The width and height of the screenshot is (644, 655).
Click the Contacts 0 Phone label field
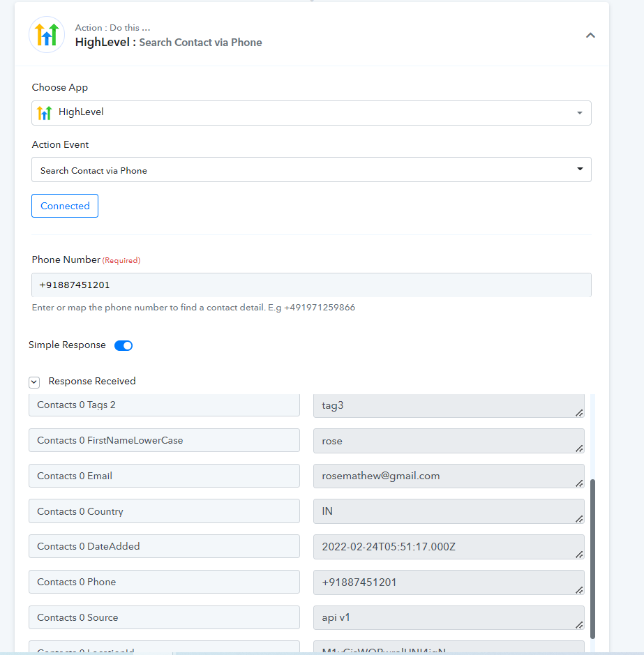[164, 582]
